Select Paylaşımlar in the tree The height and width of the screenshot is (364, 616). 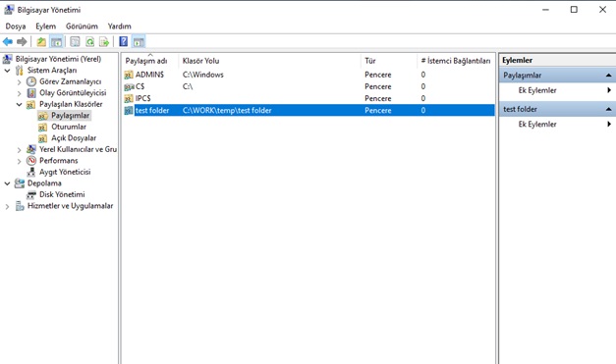(x=70, y=116)
